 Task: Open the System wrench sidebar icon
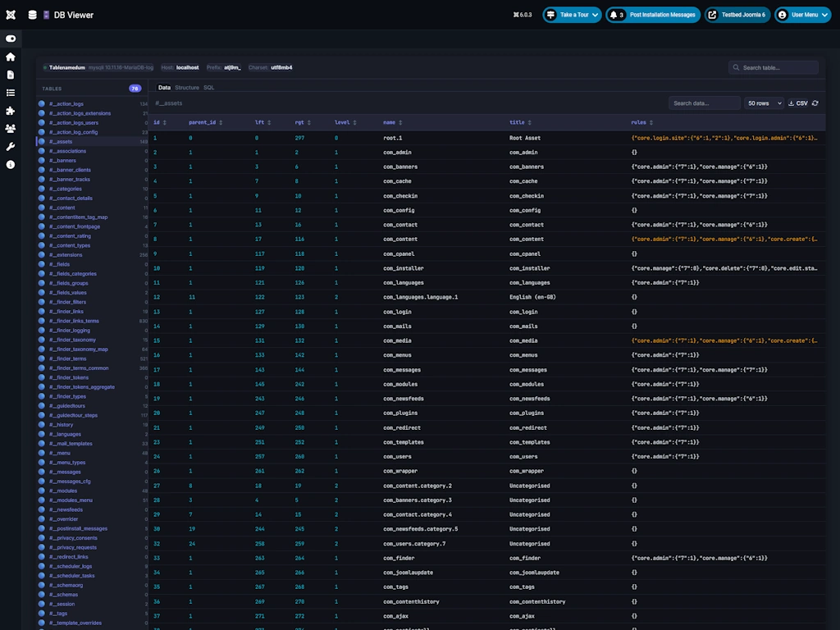[10, 147]
